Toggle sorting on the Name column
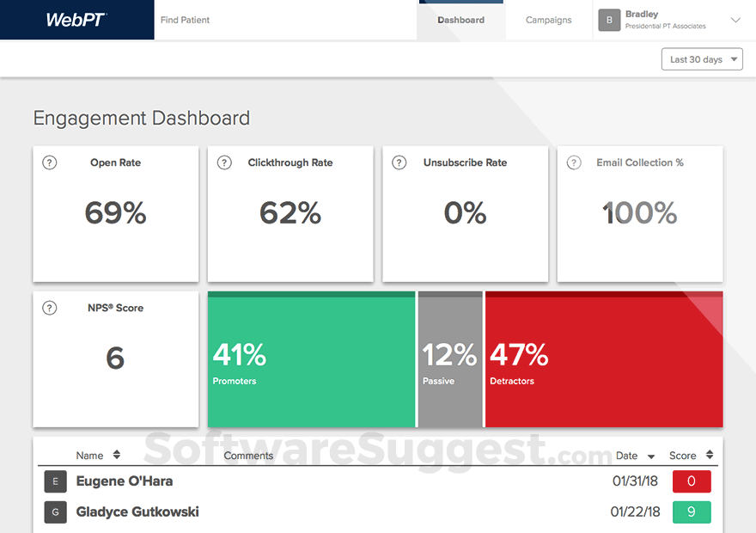The height and width of the screenshot is (533, 756). [x=100, y=455]
